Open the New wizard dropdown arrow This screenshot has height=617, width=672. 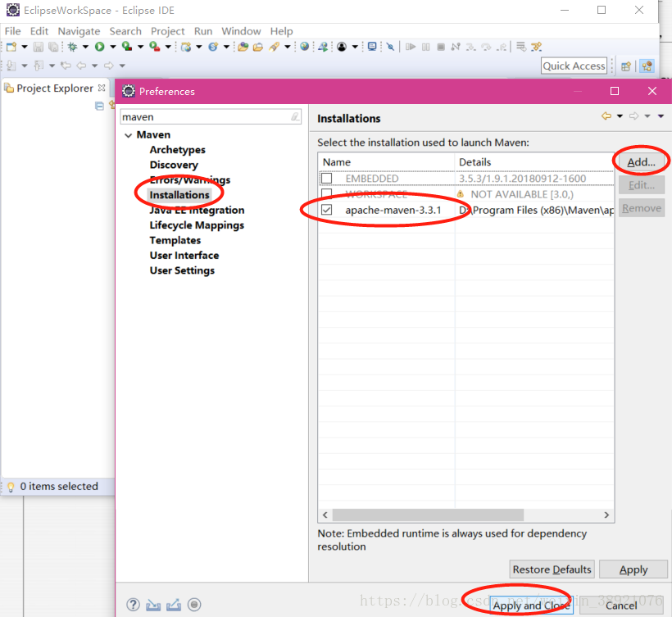25,47
